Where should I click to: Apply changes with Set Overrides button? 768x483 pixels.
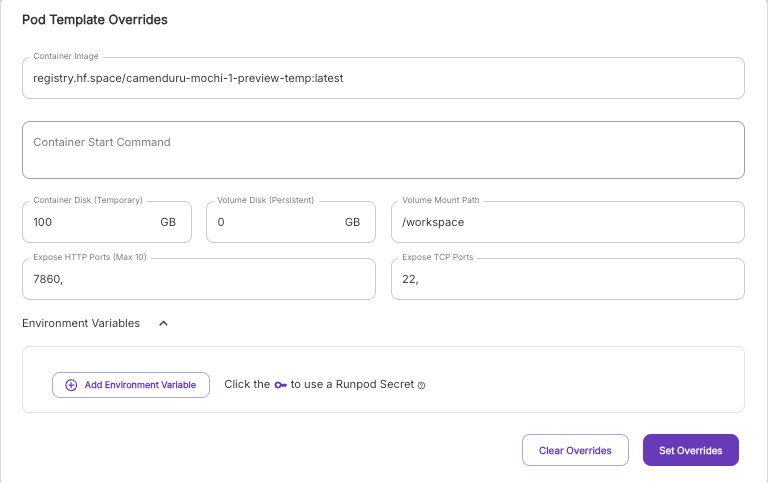pos(690,450)
